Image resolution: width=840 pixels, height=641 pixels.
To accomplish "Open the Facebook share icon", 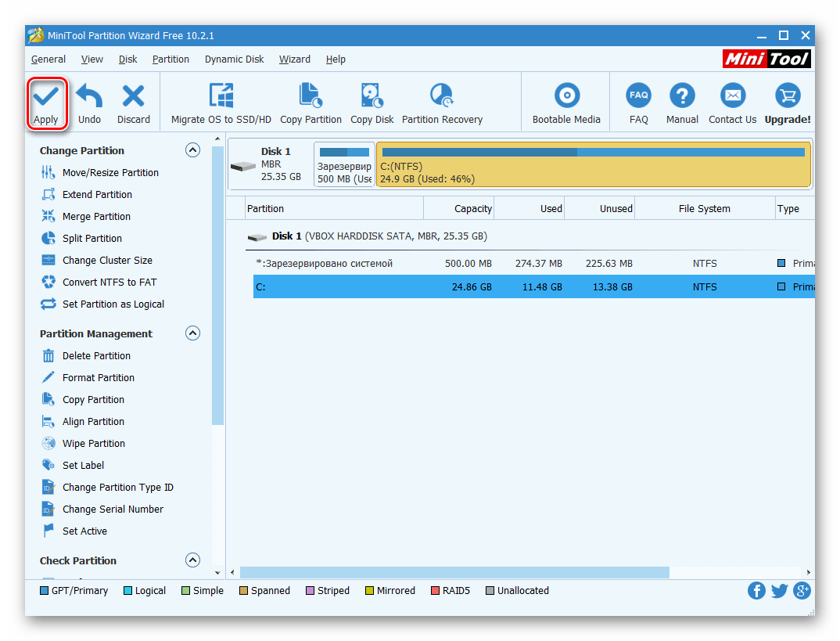I will pos(756,591).
